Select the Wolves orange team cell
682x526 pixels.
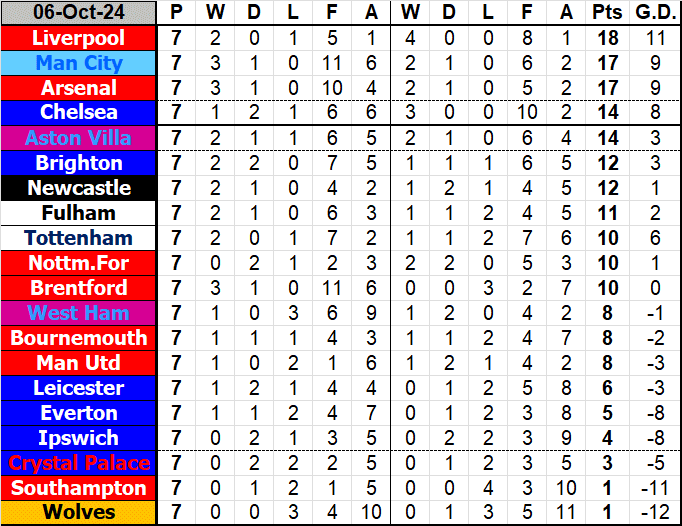79,513
